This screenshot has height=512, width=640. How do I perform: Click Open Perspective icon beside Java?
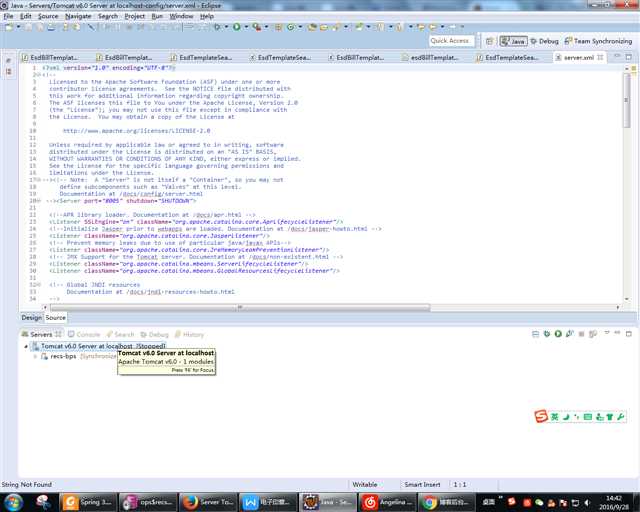tap(489, 41)
